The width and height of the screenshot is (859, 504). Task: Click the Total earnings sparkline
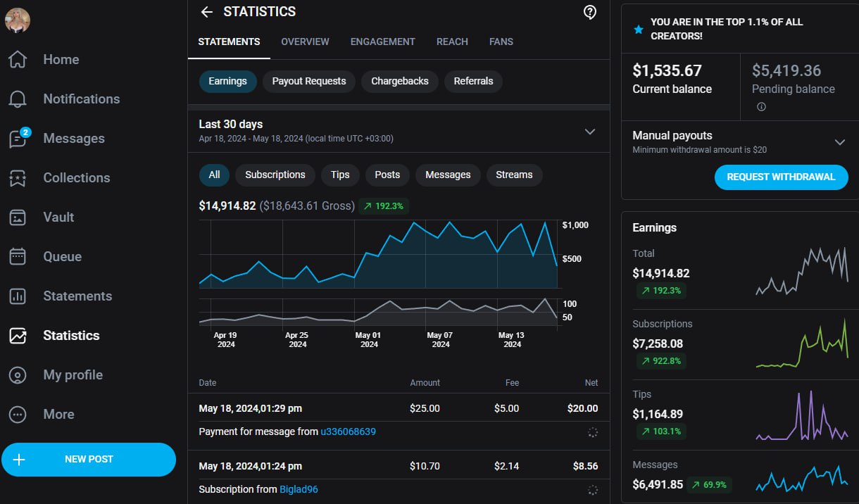802,271
